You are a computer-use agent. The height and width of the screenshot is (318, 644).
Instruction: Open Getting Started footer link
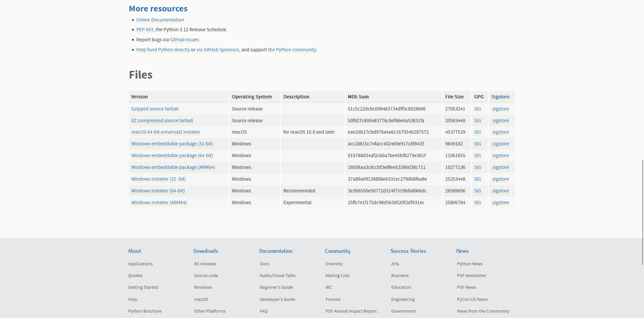point(143,287)
